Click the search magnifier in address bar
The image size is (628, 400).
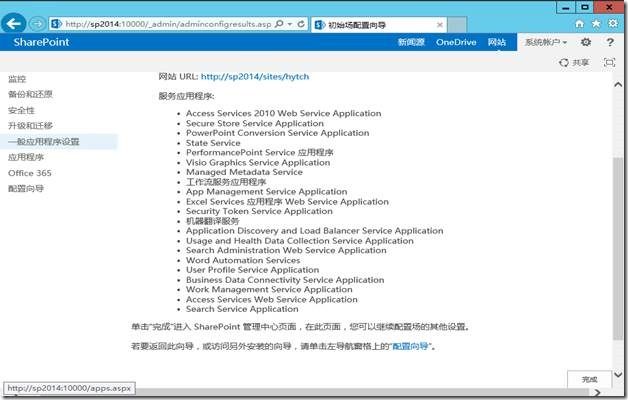click(x=279, y=24)
